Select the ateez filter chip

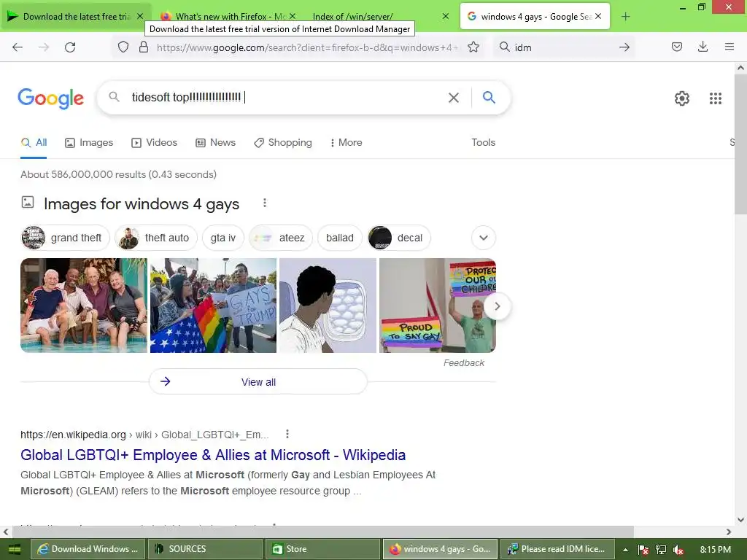point(281,238)
